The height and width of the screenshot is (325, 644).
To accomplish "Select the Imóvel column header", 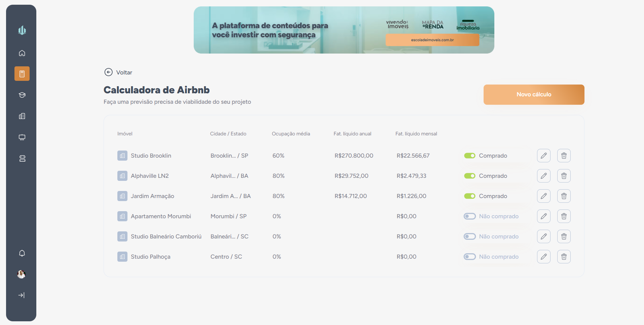I will pos(125,133).
